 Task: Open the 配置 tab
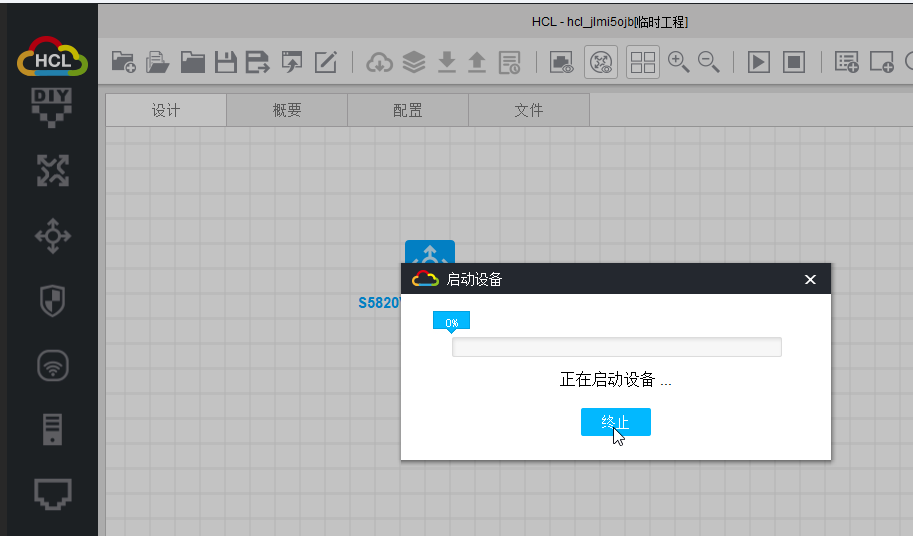pos(408,110)
